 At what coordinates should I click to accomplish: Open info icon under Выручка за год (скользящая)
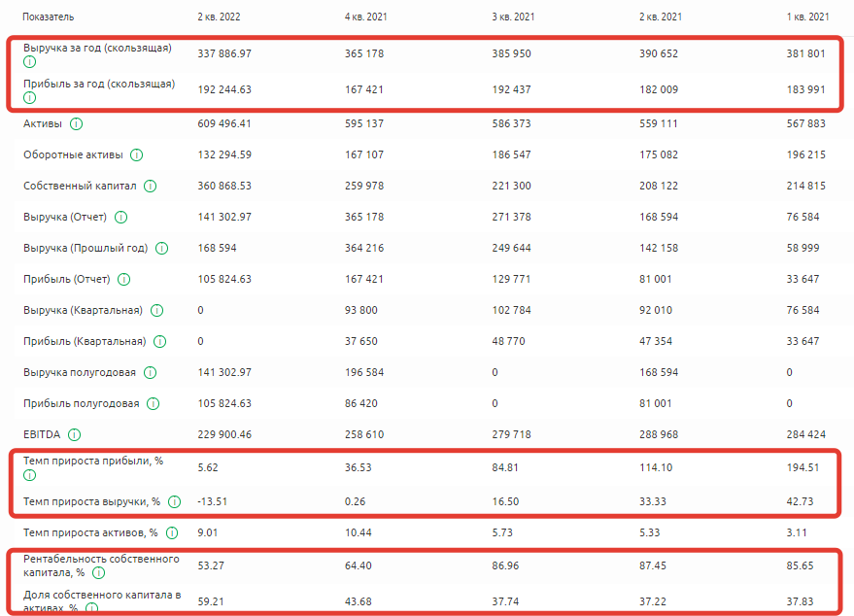coord(29,61)
